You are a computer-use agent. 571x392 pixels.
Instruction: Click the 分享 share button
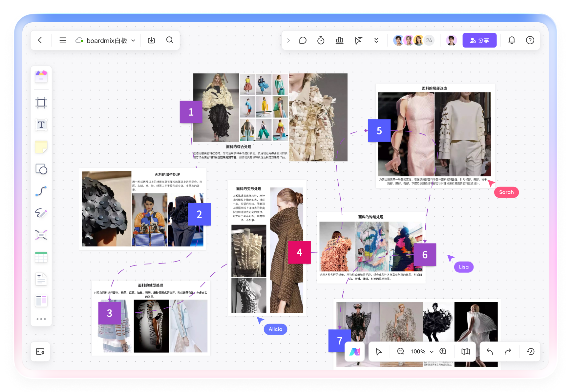click(x=479, y=40)
